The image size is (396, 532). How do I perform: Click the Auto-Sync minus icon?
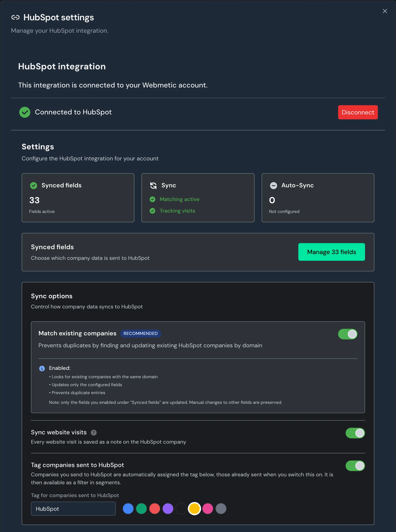273,186
